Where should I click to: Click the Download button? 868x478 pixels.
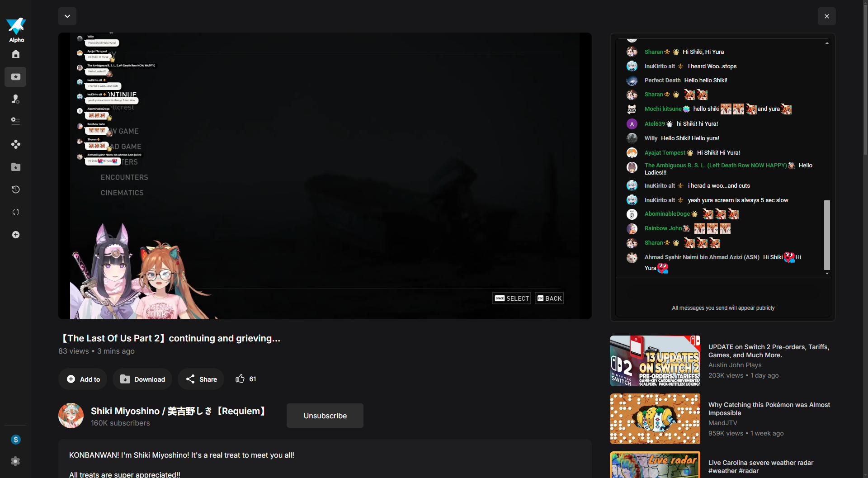pyautogui.click(x=142, y=379)
